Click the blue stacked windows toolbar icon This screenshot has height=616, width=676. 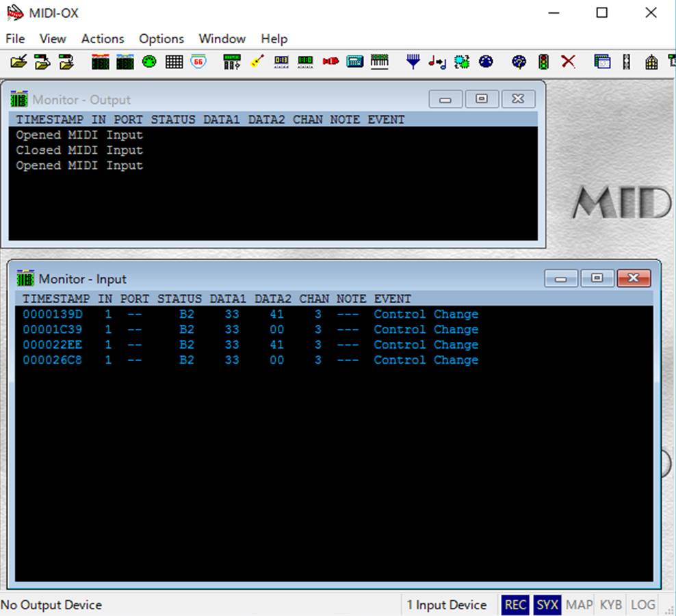[x=602, y=62]
